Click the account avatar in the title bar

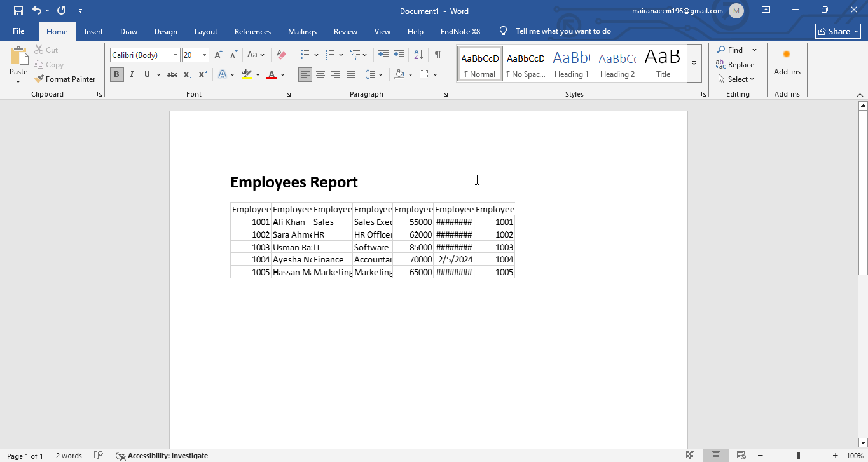(736, 11)
